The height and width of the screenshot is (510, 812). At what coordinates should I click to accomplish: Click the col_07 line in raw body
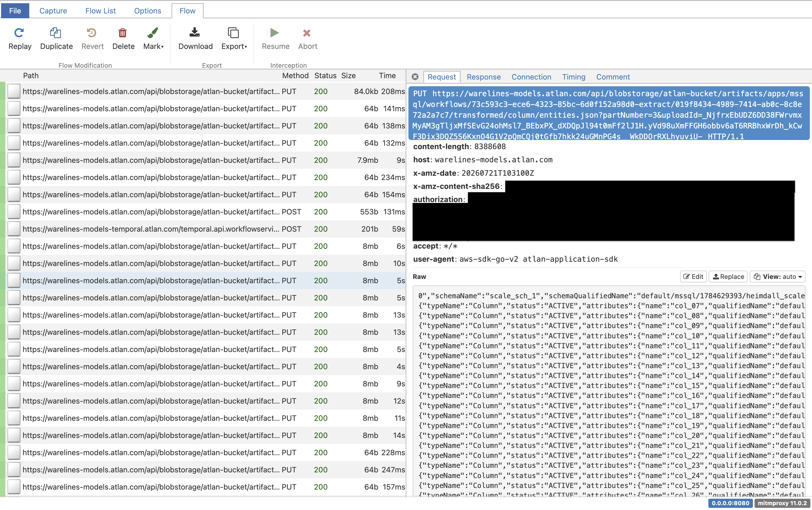[611, 306]
